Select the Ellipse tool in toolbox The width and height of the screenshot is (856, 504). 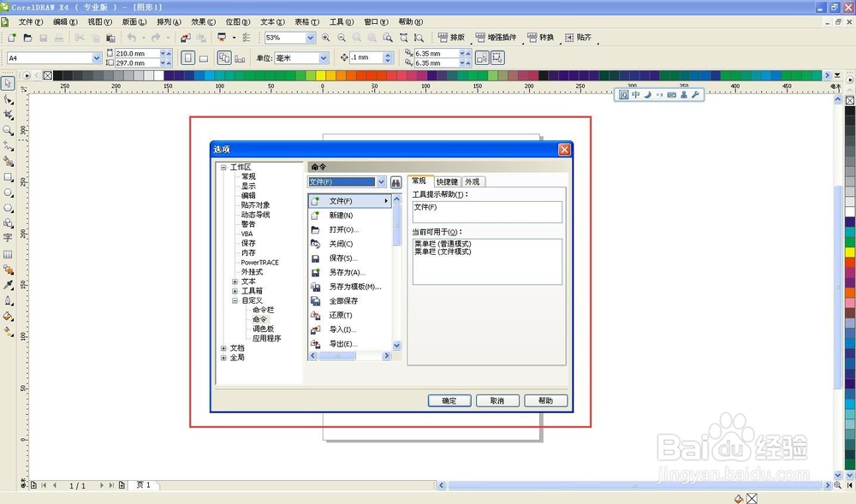[x=8, y=193]
